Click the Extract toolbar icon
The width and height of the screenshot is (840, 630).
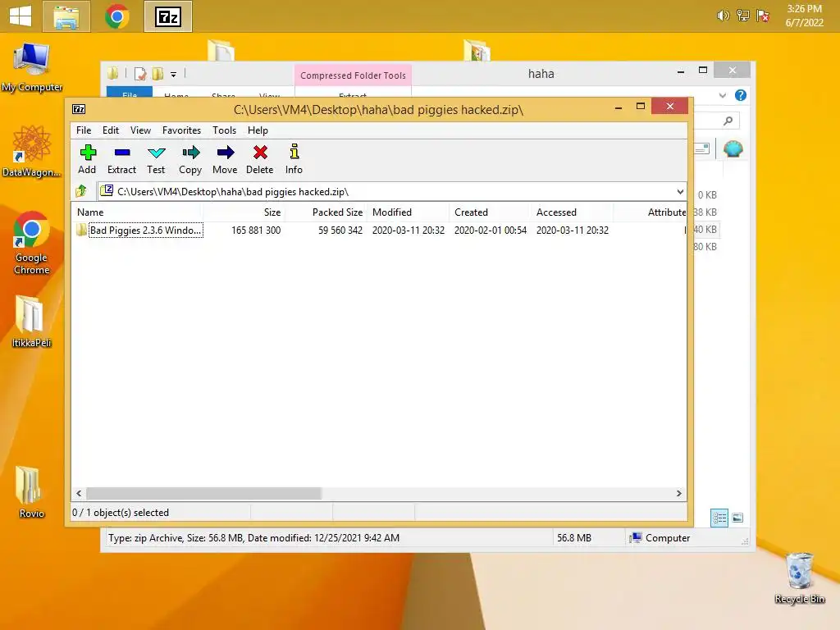tap(121, 159)
